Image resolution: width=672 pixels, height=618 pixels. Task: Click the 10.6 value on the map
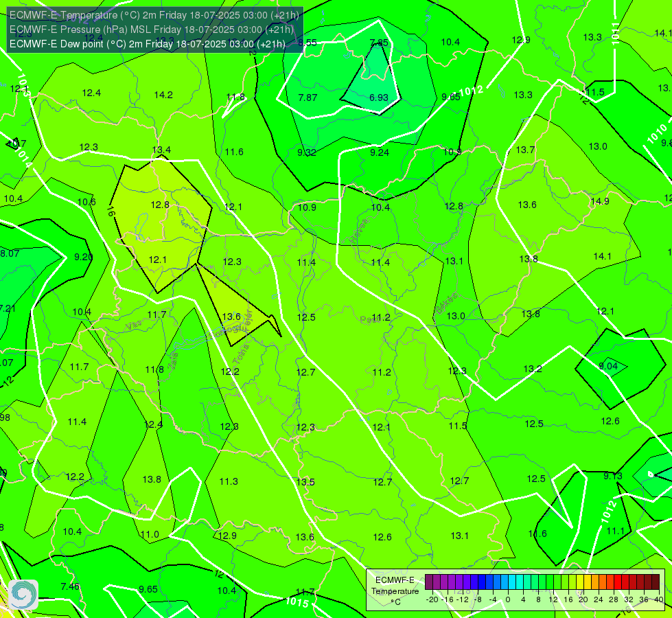(86, 202)
